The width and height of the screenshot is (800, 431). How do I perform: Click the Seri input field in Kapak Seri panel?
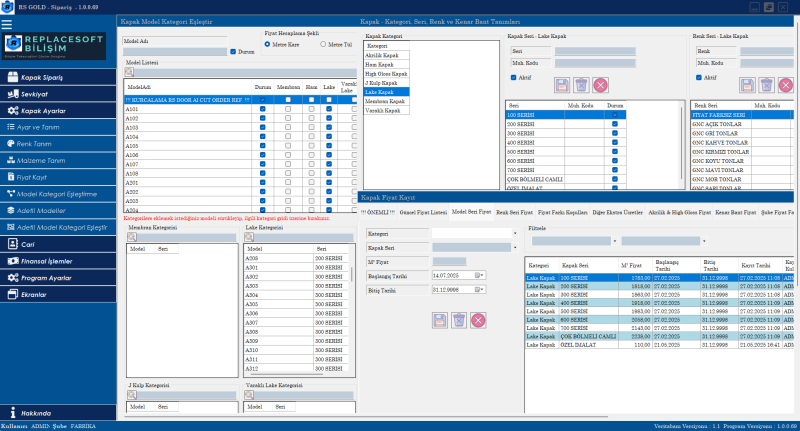[x=595, y=51]
